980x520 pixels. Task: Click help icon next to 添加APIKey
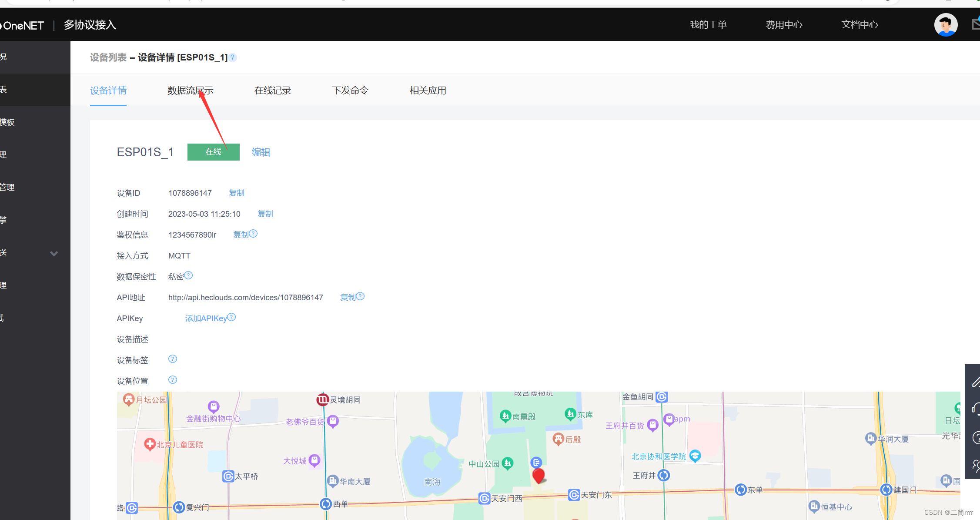tap(232, 317)
